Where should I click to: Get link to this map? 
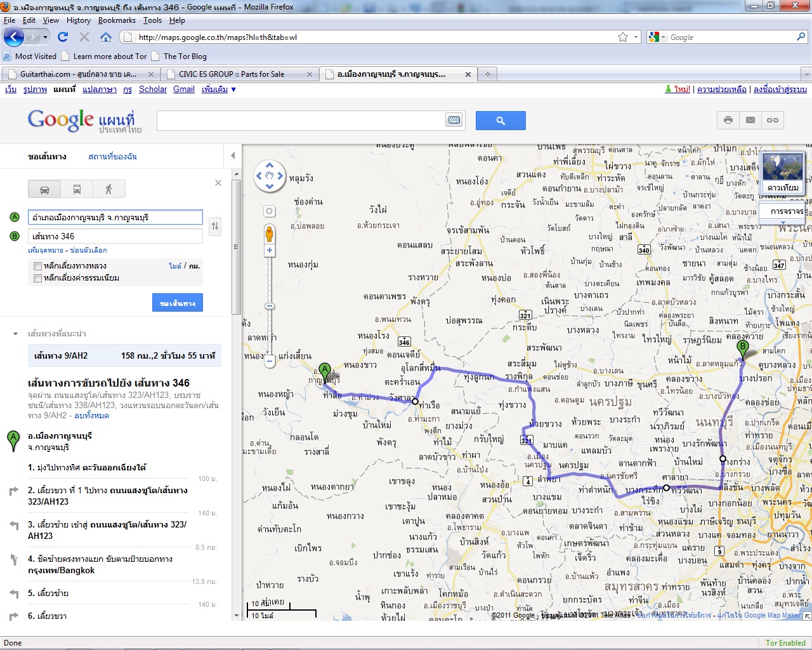tap(773, 120)
